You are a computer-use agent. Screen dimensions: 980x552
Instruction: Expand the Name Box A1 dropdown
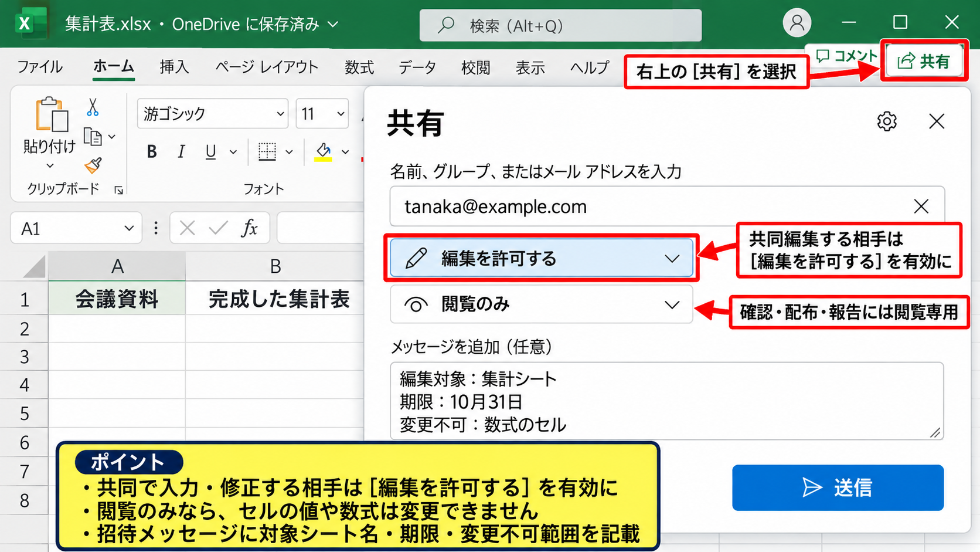tap(129, 228)
